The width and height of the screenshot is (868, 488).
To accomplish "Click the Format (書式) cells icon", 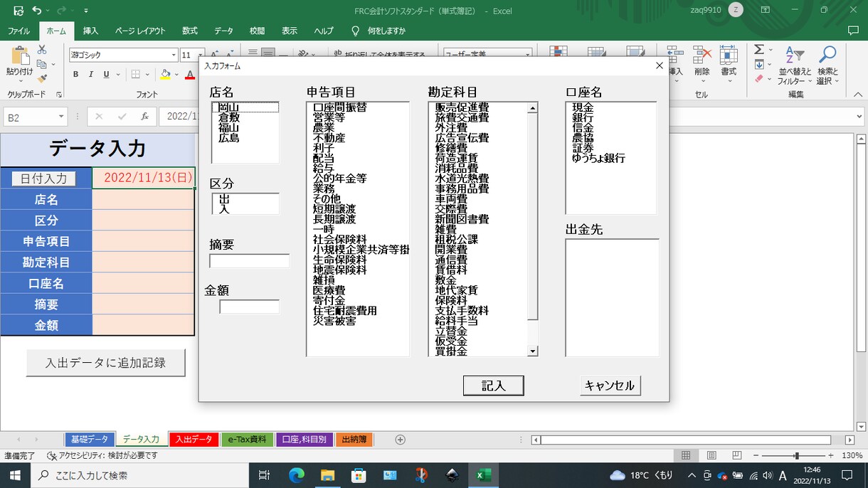I will [x=729, y=55].
